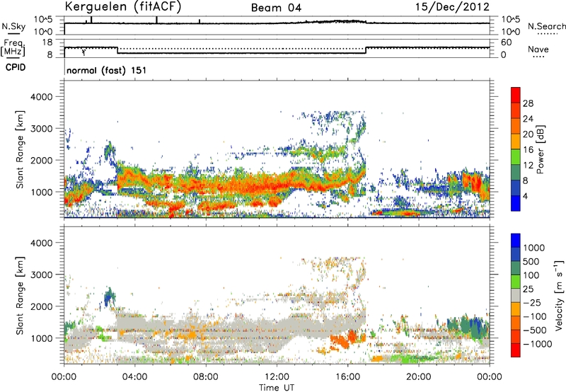Click the '-1000' tick on velocity colorbar

click(537, 344)
